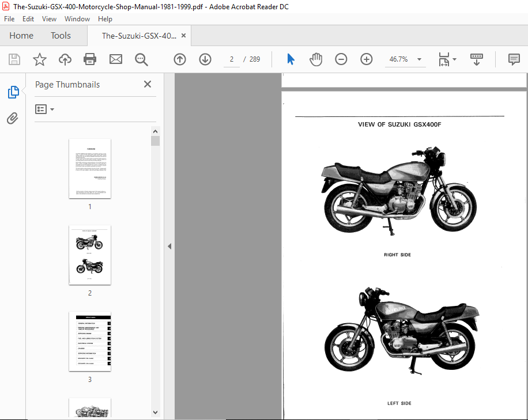Image resolution: width=528 pixels, height=420 pixels.
Task: Click the thumbnails scrollbar handle
Action: point(155,141)
